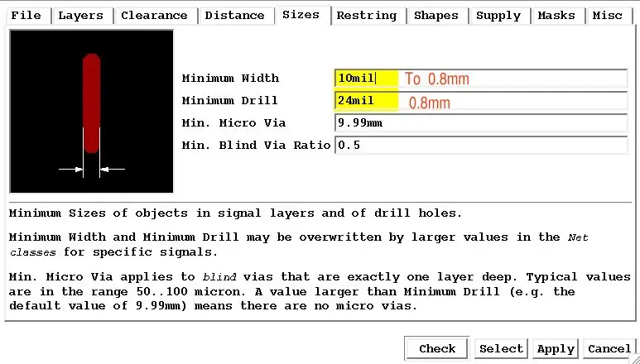Select the Sizes tab
This screenshot has height=364, width=640.
tap(301, 15)
